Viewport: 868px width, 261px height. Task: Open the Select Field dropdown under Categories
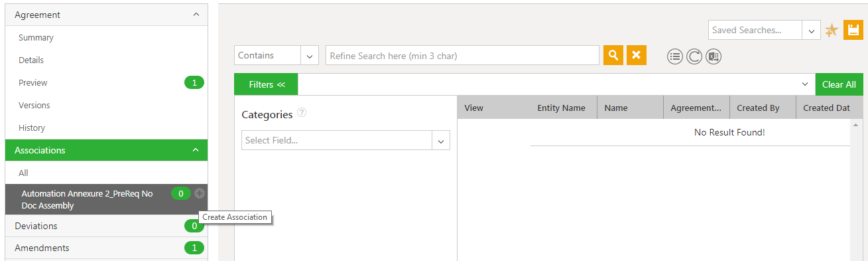pyautogui.click(x=345, y=140)
